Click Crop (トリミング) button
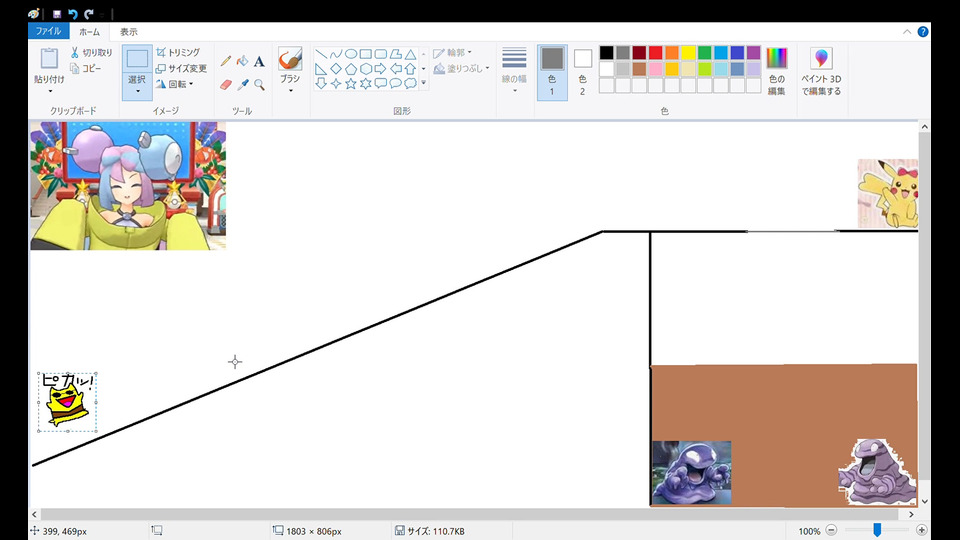The height and width of the screenshot is (540, 960). pyautogui.click(x=178, y=53)
